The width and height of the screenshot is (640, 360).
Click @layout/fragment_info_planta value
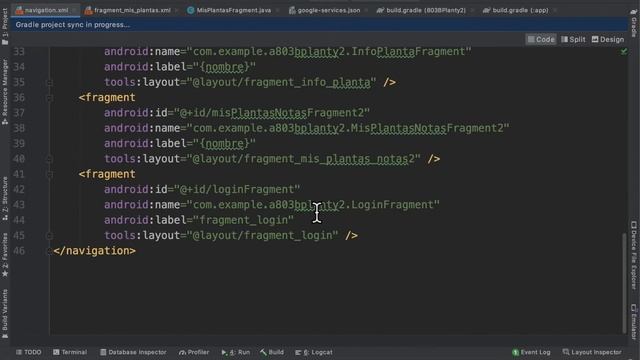[x=282, y=82]
